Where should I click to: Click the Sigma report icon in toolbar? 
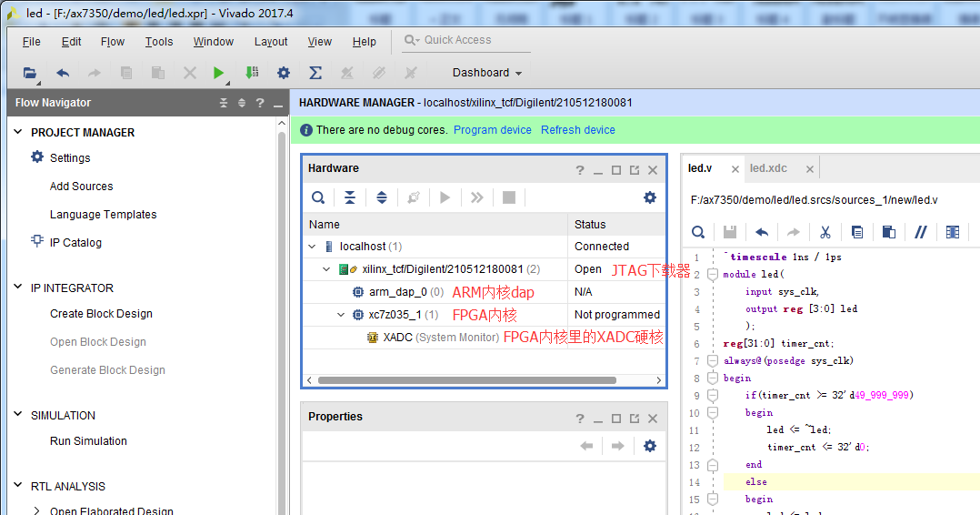(x=315, y=73)
